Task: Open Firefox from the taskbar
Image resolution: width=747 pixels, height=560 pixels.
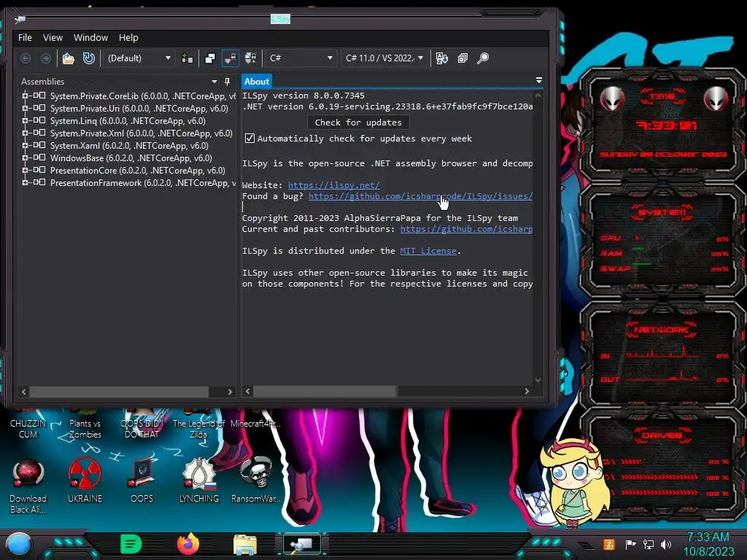Action: pyautogui.click(x=188, y=544)
